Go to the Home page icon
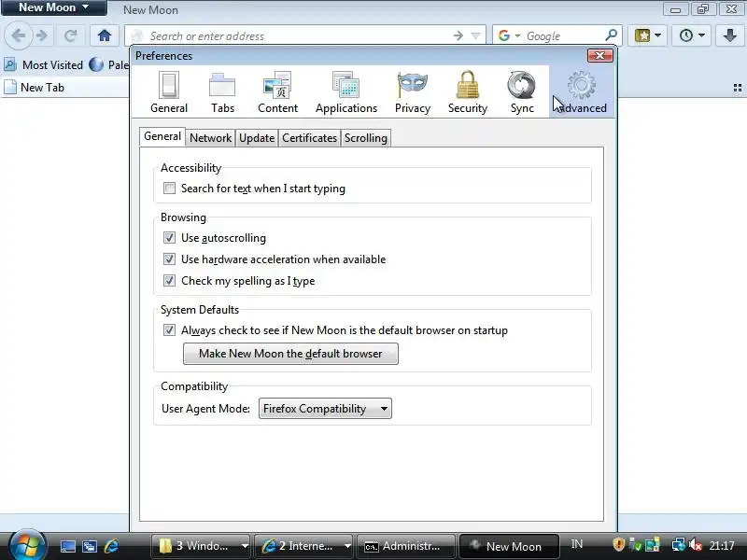This screenshot has width=747, height=560. tap(105, 35)
